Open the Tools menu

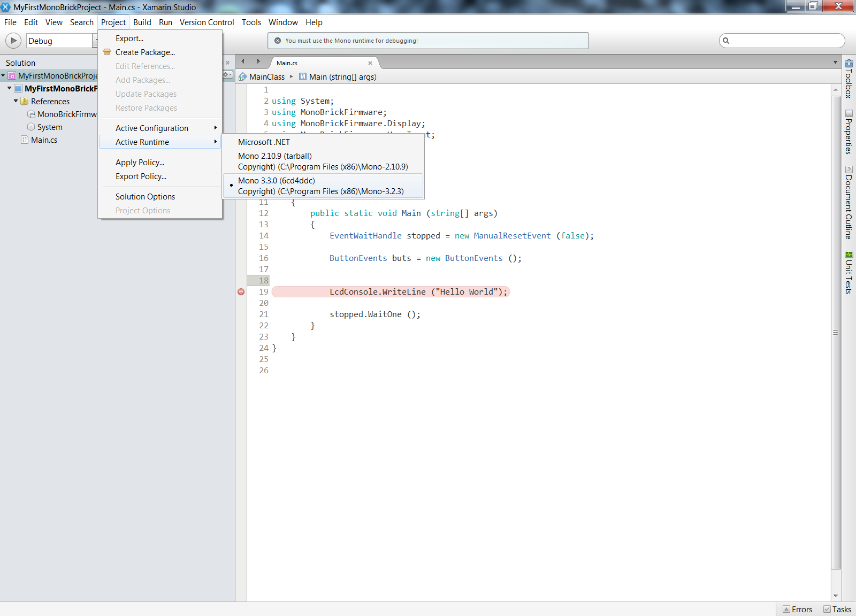pyautogui.click(x=251, y=22)
